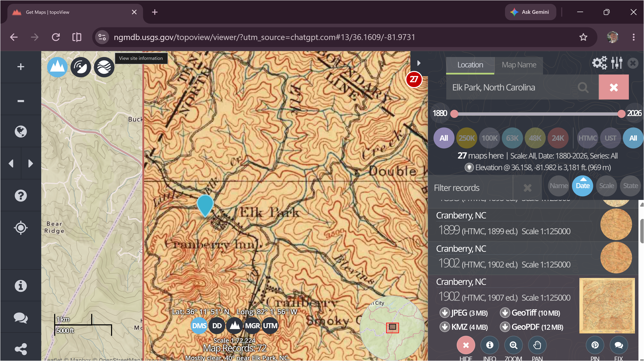The image size is (644, 361).
Task: Enable the HTMC series filter
Action: pos(587,138)
